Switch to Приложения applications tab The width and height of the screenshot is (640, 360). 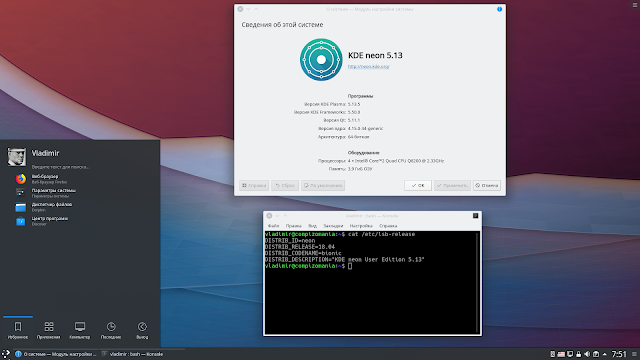49,330
